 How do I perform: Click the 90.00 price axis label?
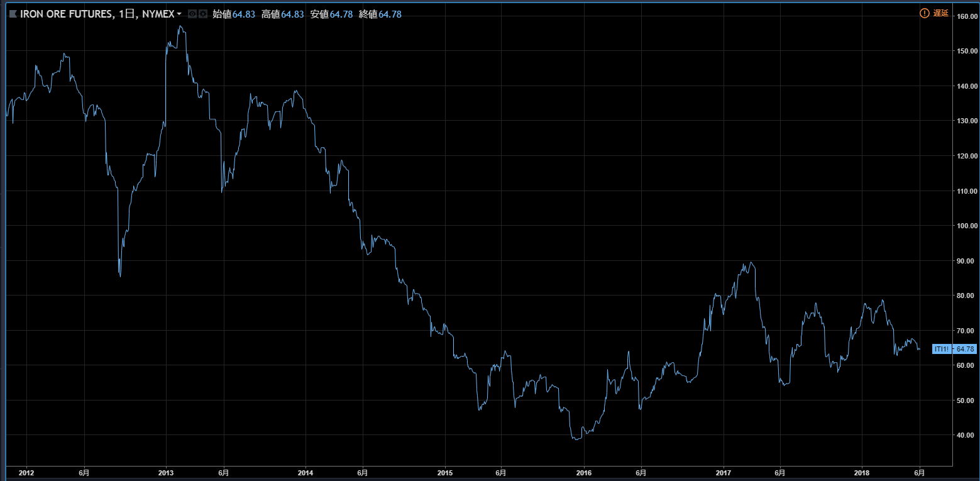tap(966, 261)
